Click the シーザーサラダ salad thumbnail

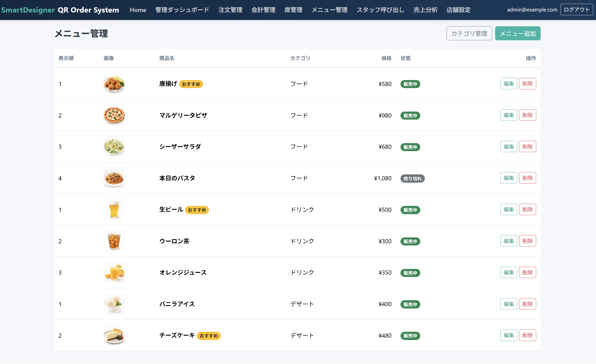tap(114, 147)
